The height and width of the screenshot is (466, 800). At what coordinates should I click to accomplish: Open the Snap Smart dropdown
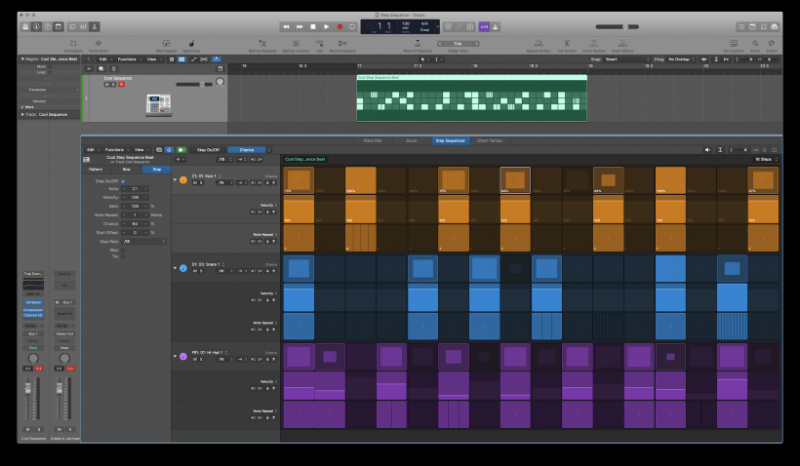point(628,59)
